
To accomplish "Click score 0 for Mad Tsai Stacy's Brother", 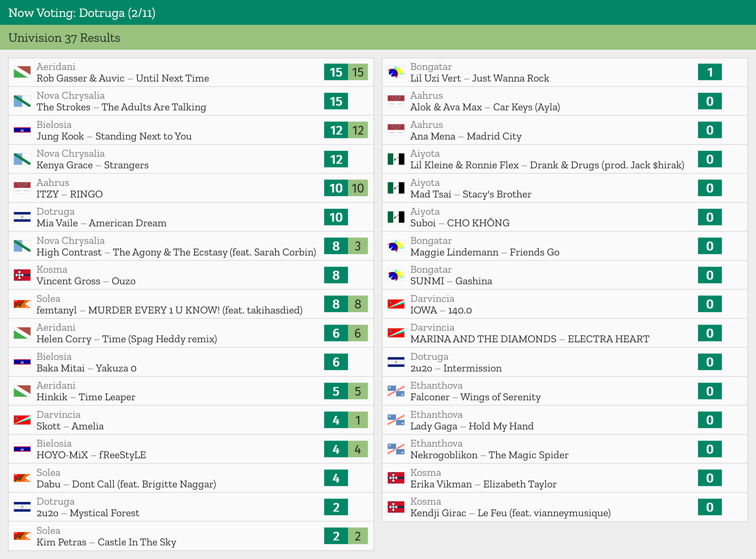I will point(710,188).
